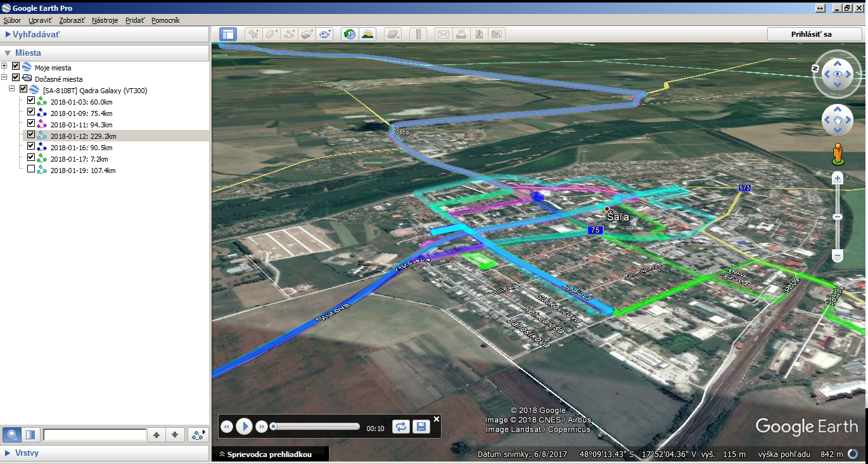
Task: Open the Zobraziť menu
Action: (x=71, y=20)
